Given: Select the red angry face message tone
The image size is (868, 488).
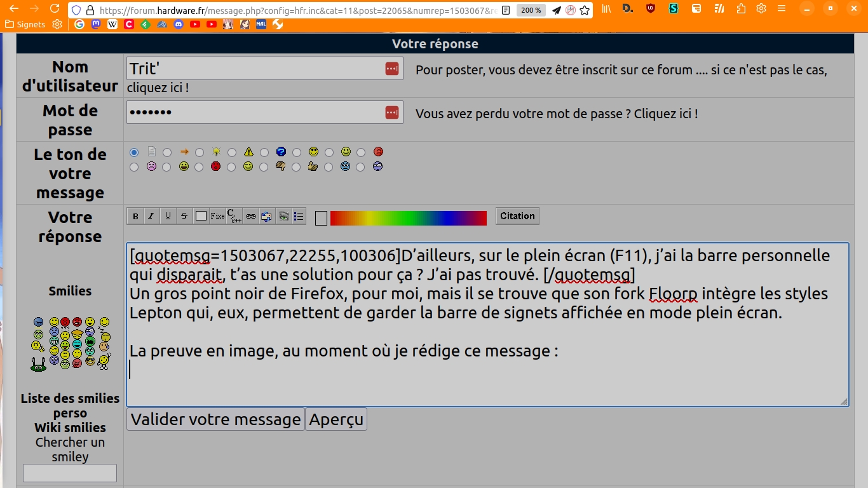Looking at the screenshot, I should click(361, 152).
